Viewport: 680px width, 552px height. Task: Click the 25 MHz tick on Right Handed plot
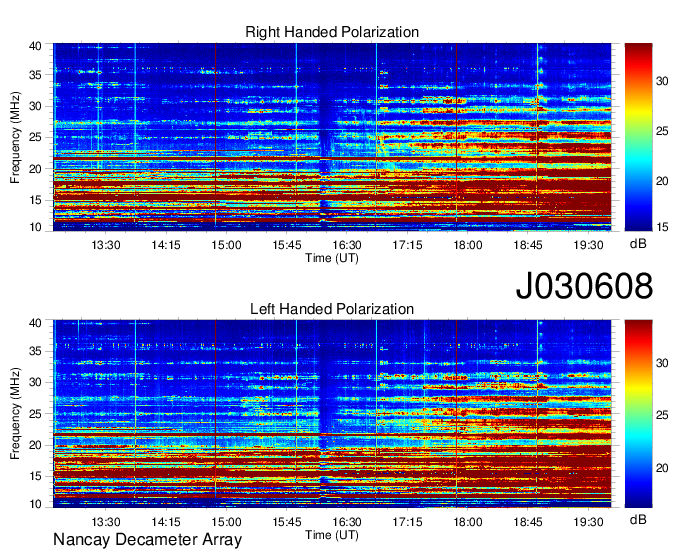click(x=35, y=137)
